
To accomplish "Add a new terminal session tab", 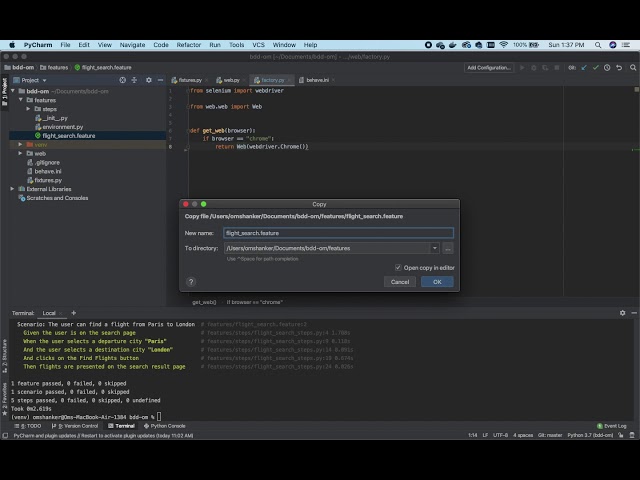I will click(73, 313).
